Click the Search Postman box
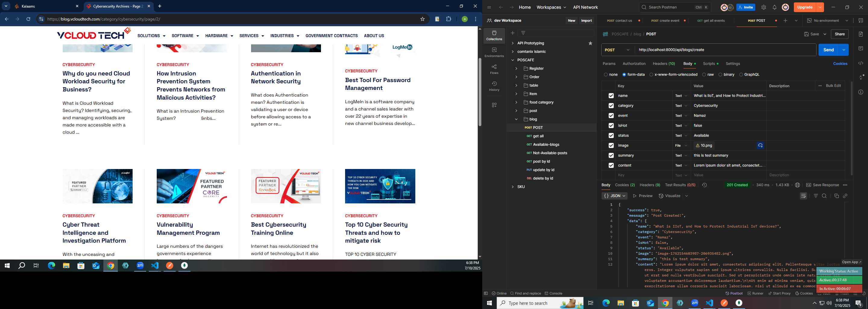868x309 pixels. (675, 7)
